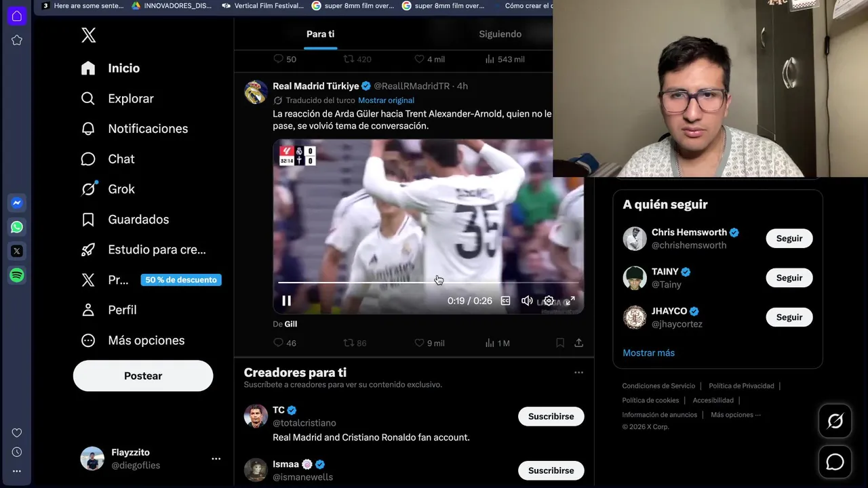Open Flayzzito account avatar
Screen dimensions: 868x488
pyautogui.click(x=92, y=459)
